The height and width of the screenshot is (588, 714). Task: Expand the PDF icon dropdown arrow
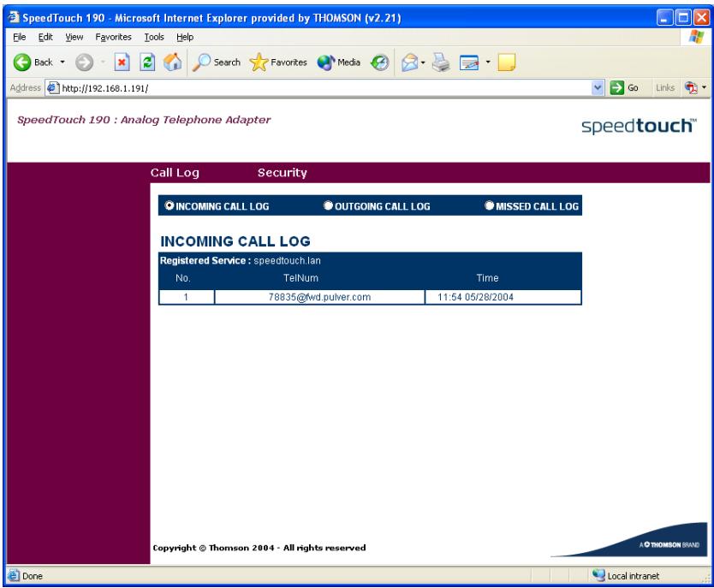(x=704, y=87)
